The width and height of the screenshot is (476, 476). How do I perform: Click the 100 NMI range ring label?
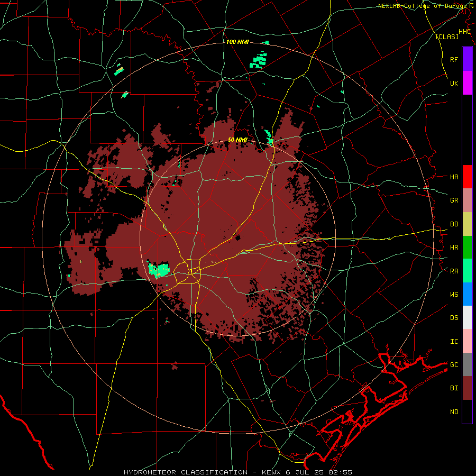(237, 42)
